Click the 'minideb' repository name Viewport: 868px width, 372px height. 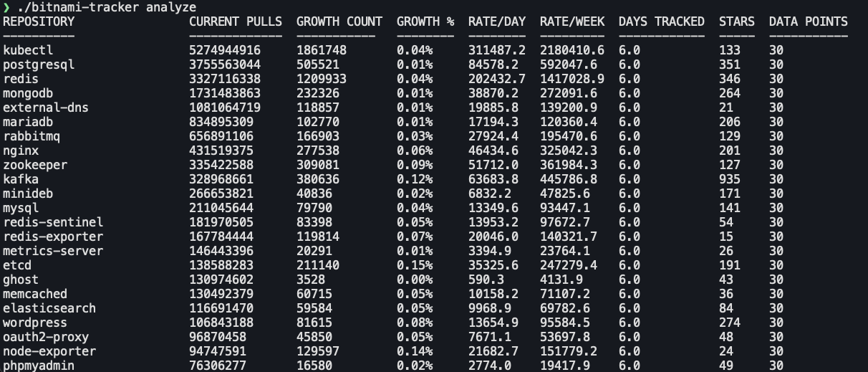[28, 194]
